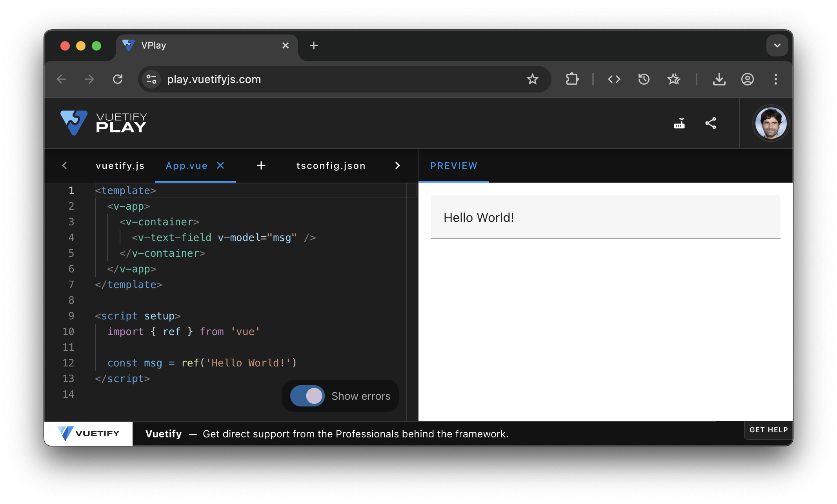
Task: Click the Vuetify logo in the bottom banner
Action: pyautogui.click(x=88, y=433)
